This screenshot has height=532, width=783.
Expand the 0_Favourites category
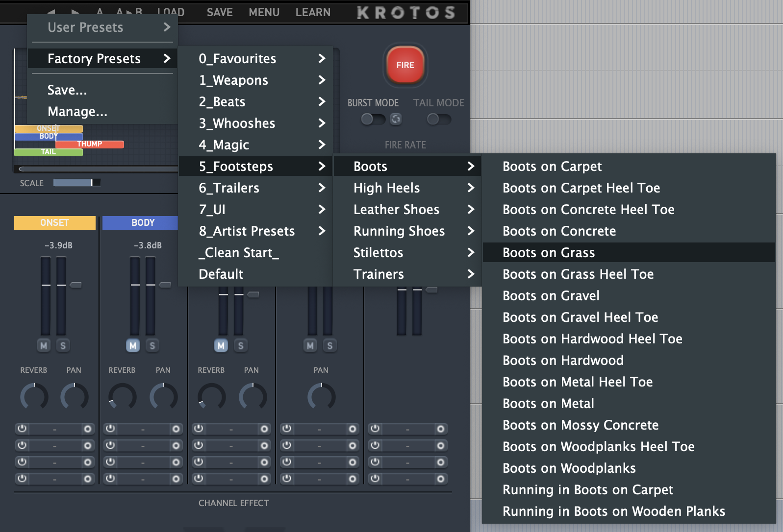[255, 59]
